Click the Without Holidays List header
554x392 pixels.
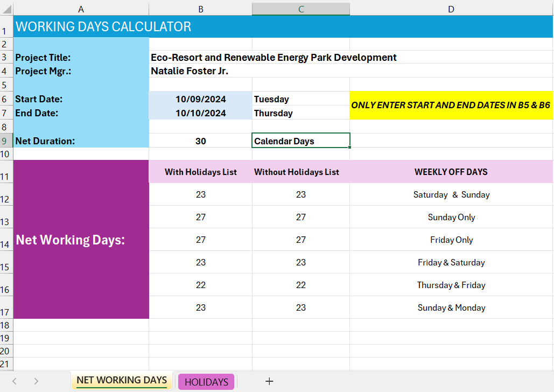301,172
